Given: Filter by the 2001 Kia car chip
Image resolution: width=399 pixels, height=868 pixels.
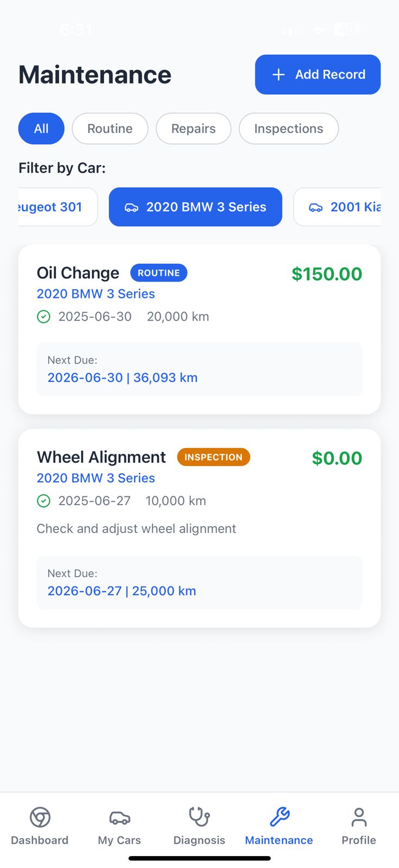Looking at the screenshot, I should point(337,207).
